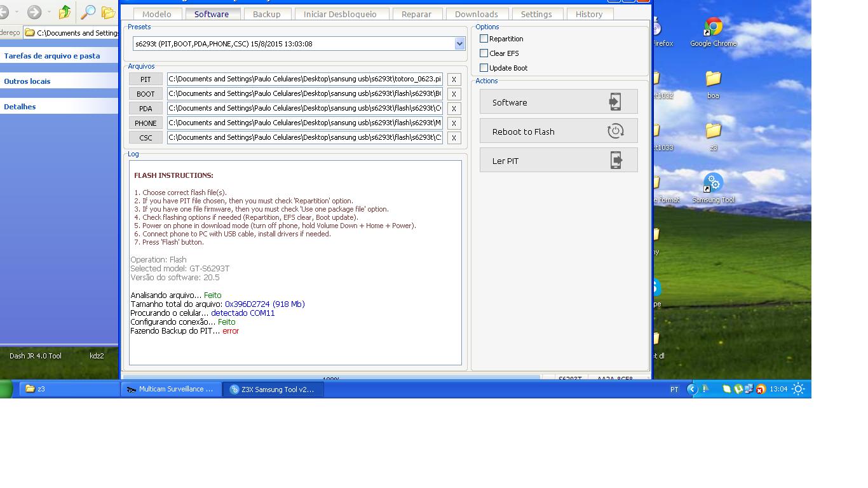Expand the Presets dropdown arrow
868x488 pixels.
coord(459,44)
